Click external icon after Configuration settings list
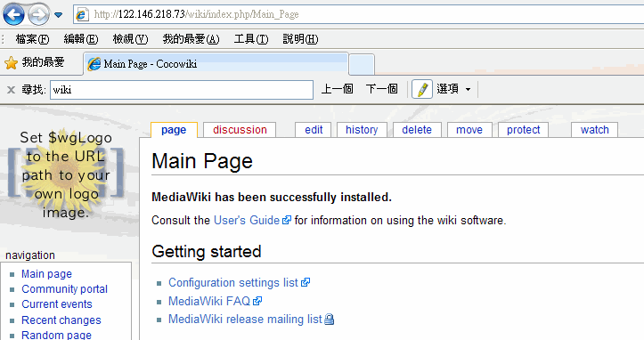644x340 pixels. click(306, 282)
